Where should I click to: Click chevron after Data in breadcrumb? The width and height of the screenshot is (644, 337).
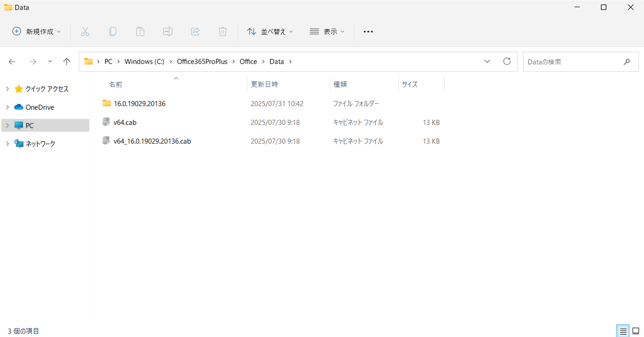point(290,61)
